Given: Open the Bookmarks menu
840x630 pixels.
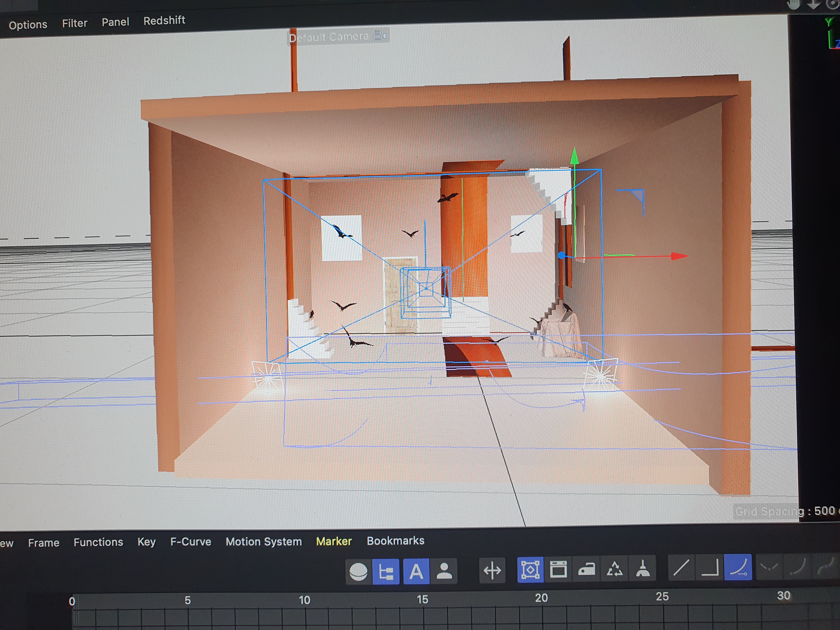Looking at the screenshot, I should [395, 541].
